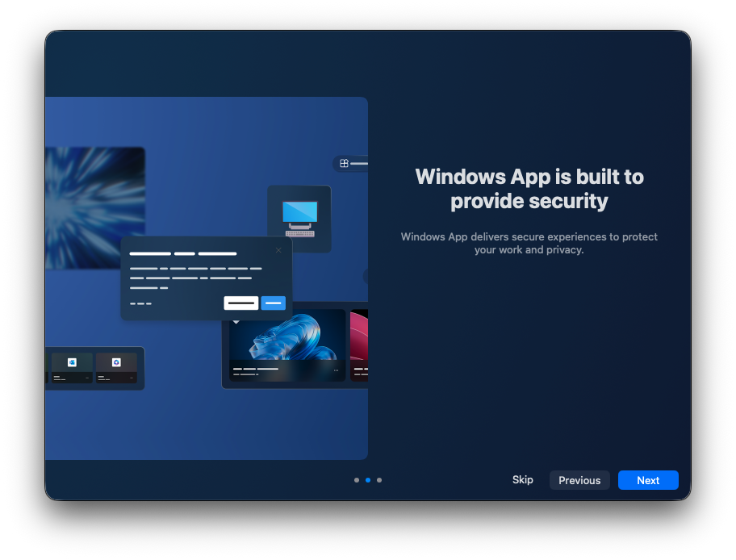Image resolution: width=736 pixels, height=560 pixels.
Task: Go back with the Previous button
Action: pos(579,480)
